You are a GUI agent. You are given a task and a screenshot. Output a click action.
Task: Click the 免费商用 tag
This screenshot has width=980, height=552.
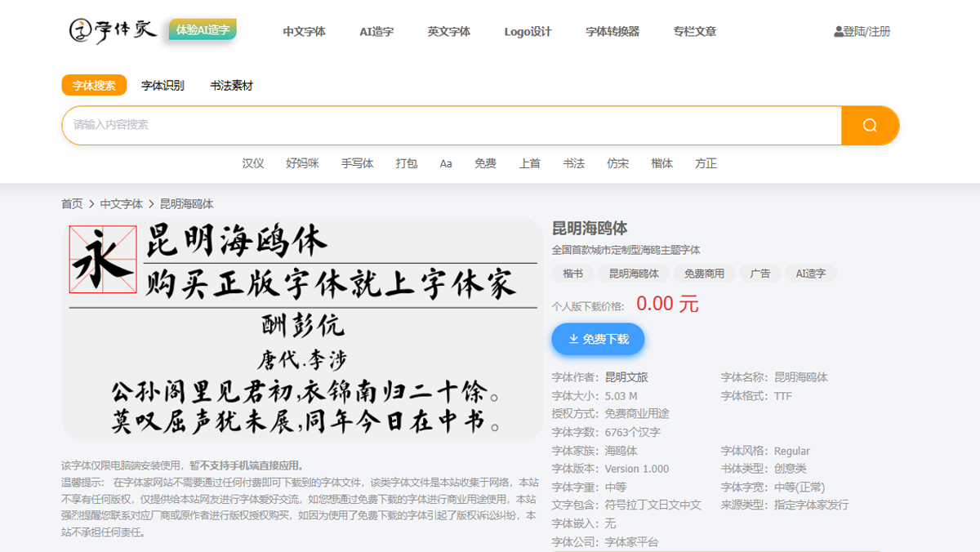point(704,274)
